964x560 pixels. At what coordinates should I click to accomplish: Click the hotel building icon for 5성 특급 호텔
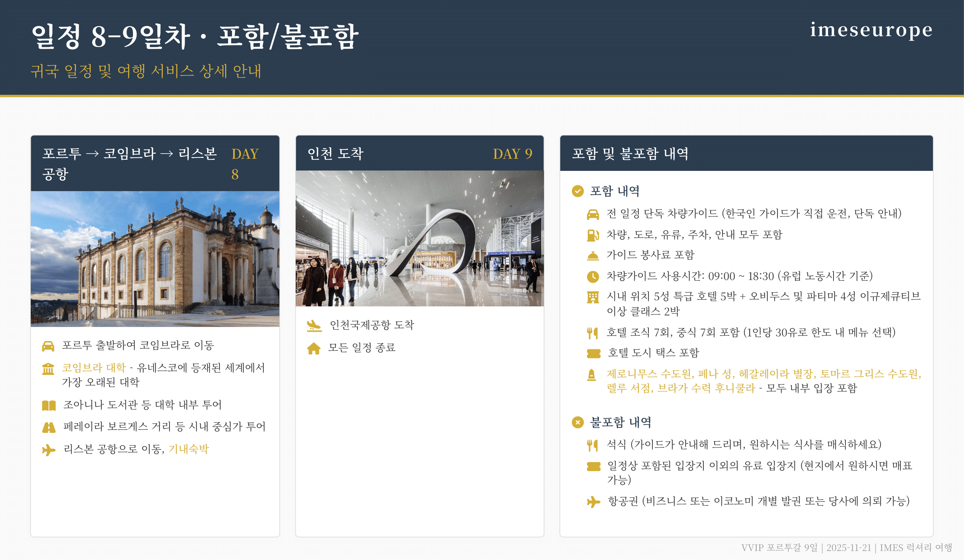592,297
